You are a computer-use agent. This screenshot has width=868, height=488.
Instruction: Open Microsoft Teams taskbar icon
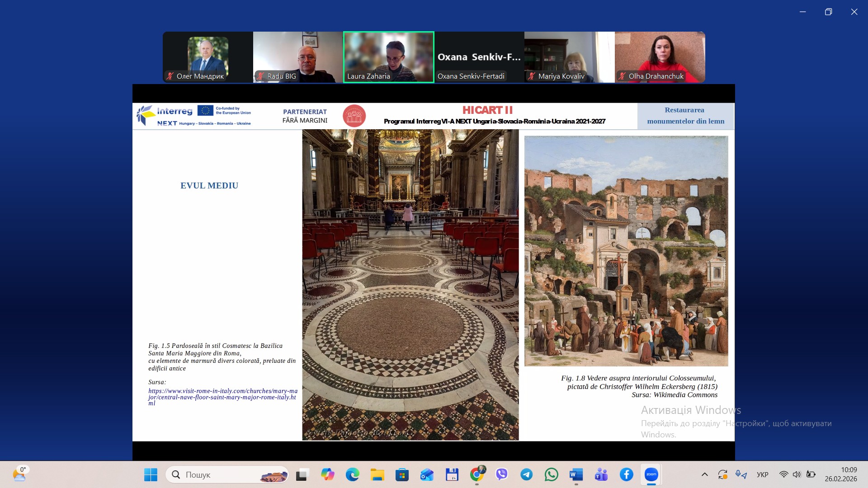pos(601,474)
